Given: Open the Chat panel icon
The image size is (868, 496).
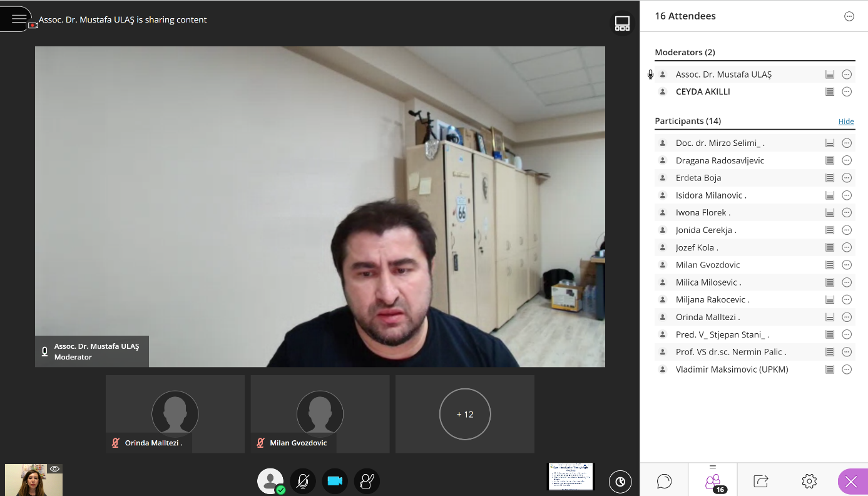Looking at the screenshot, I should coord(664,481).
